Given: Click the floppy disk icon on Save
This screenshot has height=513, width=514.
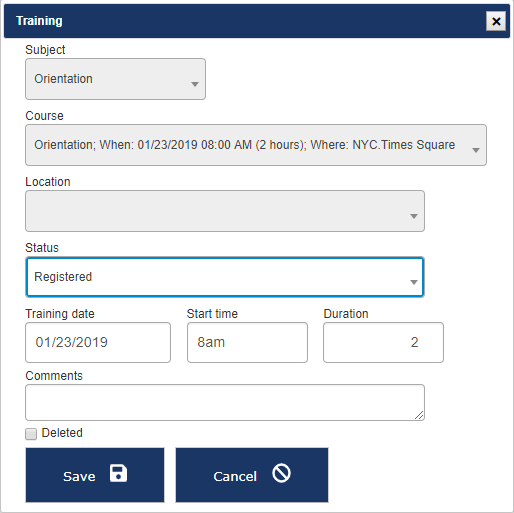Looking at the screenshot, I should point(118,473).
